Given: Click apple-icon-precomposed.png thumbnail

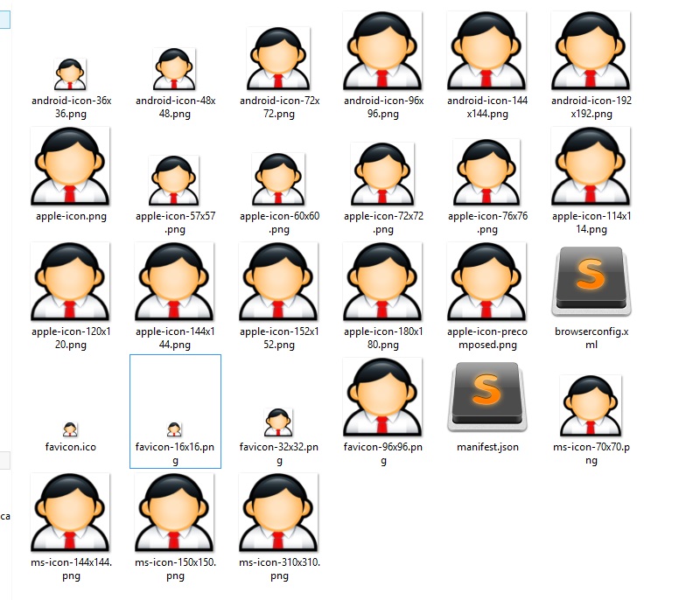Looking at the screenshot, I should 486,283.
